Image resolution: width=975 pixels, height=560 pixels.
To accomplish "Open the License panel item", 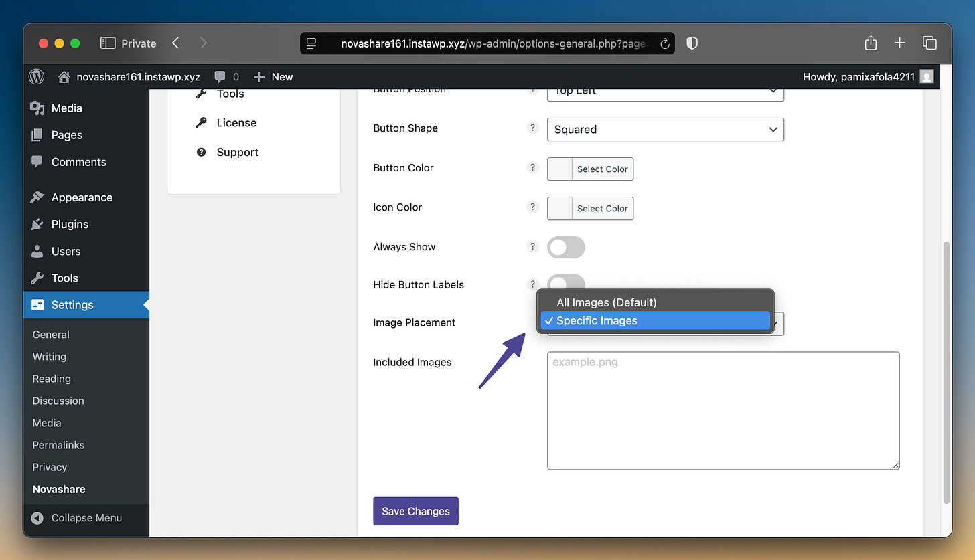I will (236, 123).
